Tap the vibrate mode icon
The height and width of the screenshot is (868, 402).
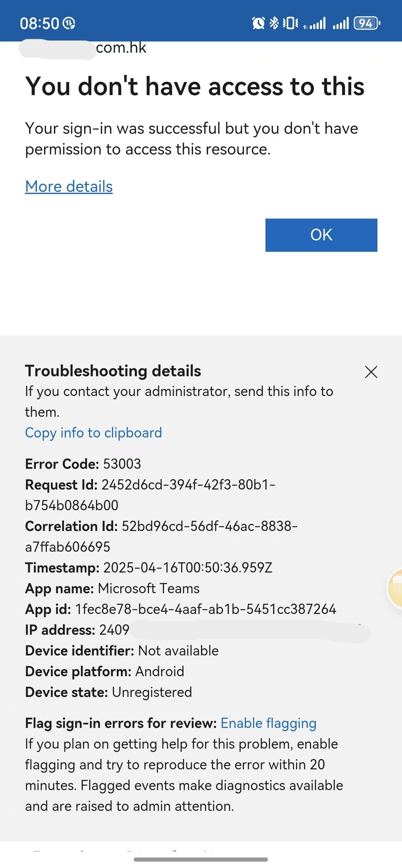click(x=290, y=23)
